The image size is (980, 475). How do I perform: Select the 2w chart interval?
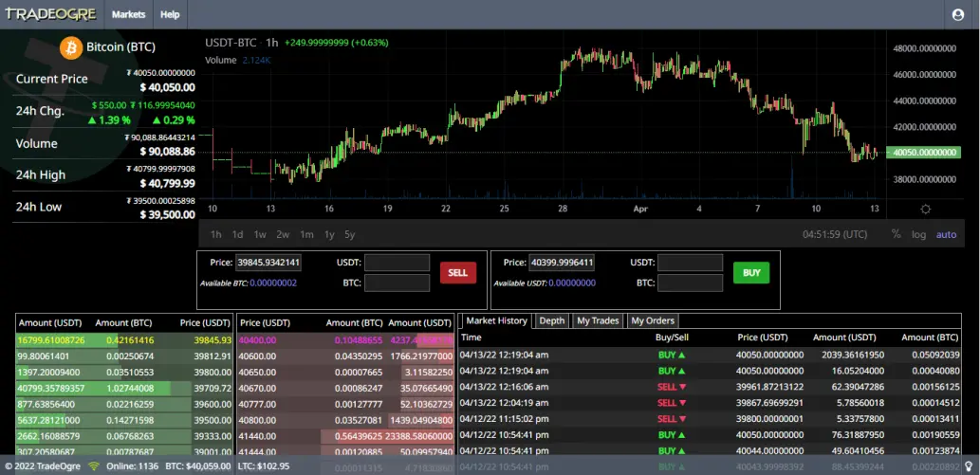[283, 234]
